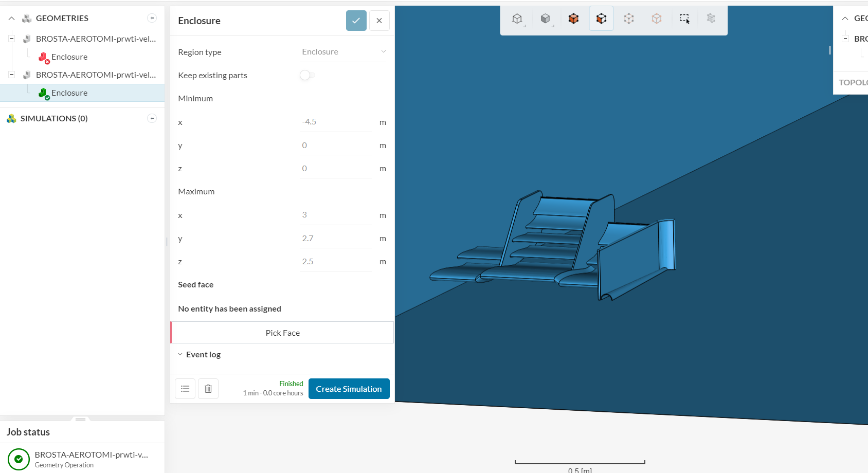The image size is (868, 473).
Task: Activate face selection mode (one orange face)
Action: tap(601, 19)
